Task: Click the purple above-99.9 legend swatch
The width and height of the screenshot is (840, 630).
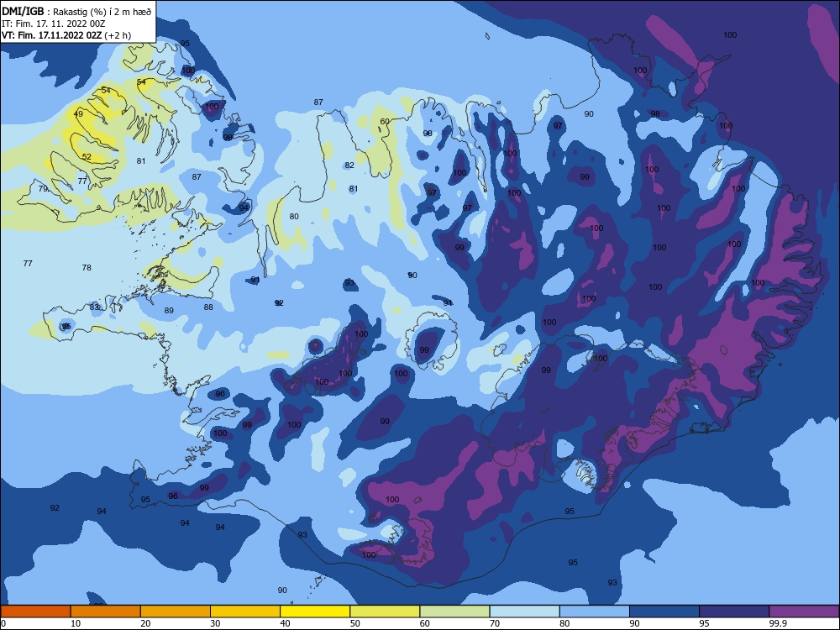Action: (x=804, y=612)
